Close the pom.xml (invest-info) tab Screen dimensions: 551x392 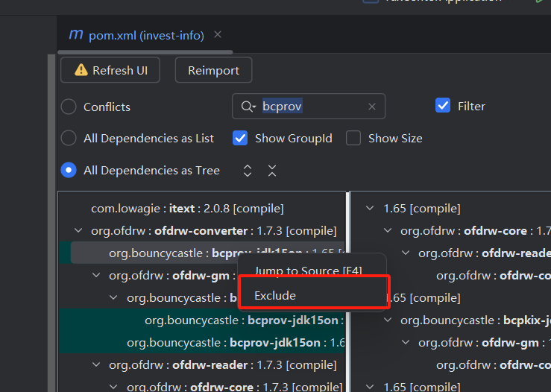tap(218, 34)
